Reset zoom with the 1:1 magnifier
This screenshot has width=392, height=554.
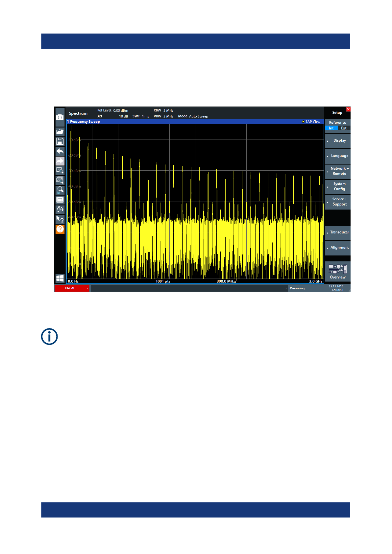pos(60,190)
